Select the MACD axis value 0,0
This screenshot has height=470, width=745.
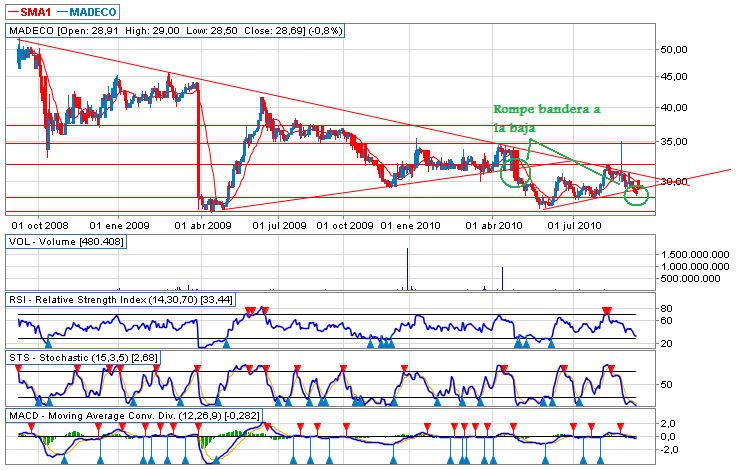[x=669, y=436]
